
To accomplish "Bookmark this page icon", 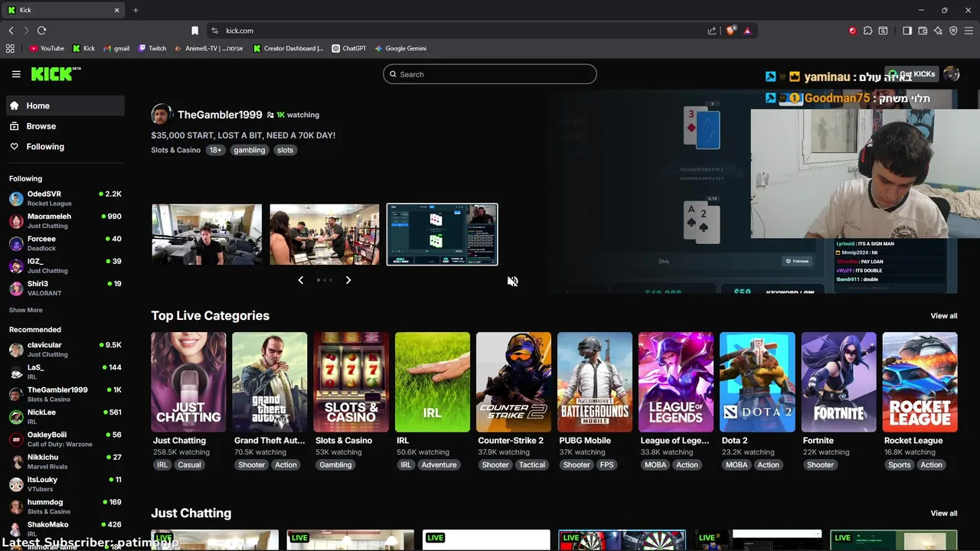I will coord(194,31).
